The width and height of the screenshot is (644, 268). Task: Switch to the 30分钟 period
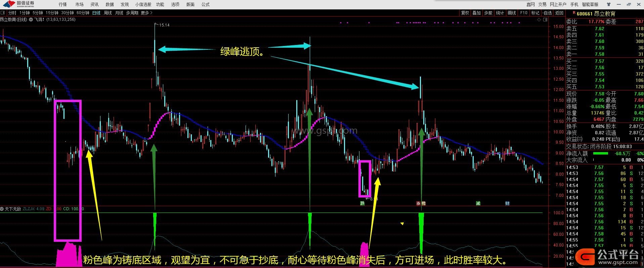pyautogui.click(x=68, y=13)
